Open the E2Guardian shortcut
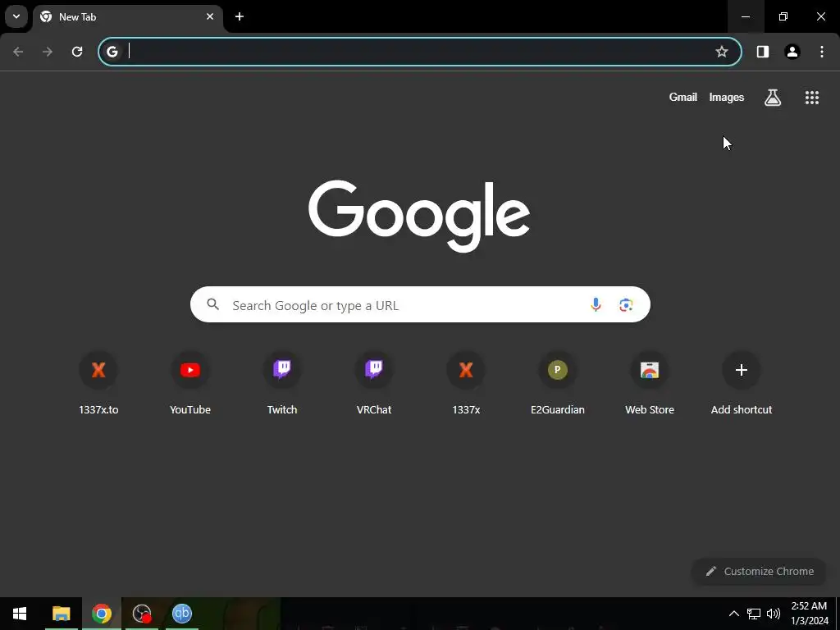The image size is (840, 630). (x=558, y=383)
